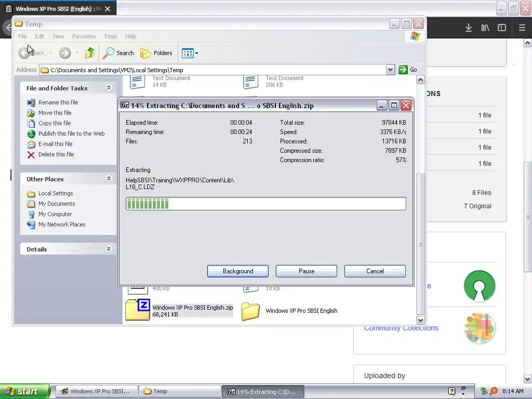Open the Community Collections link
The height and width of the screenshot is (399, 532).
pos(401,328)
